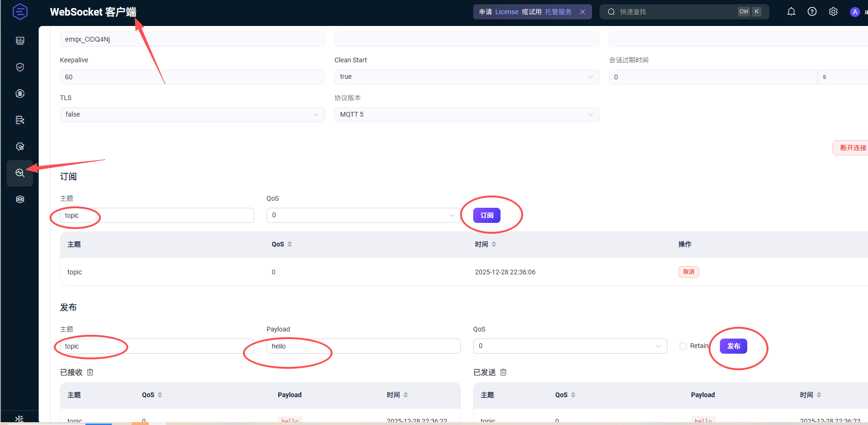Click the 断开连接 disconnect button
The width and height of the screenshot is (868, 425).
pos(851,148)
